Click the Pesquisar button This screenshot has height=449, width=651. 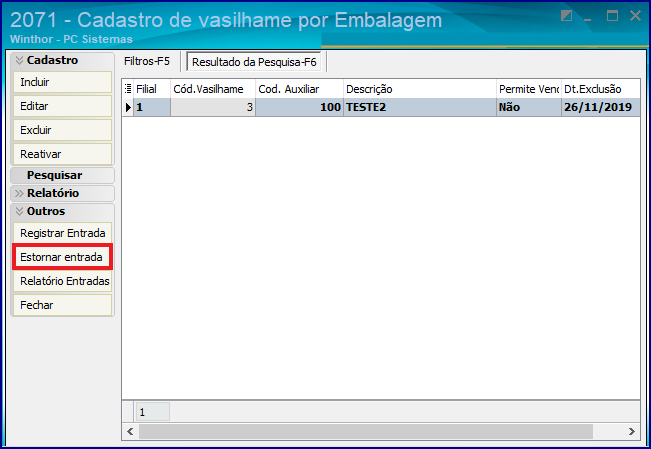coord(62,175)
